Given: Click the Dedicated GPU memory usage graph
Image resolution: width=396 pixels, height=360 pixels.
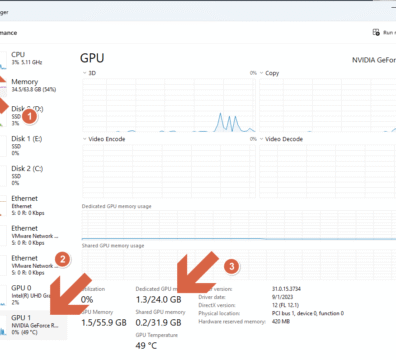Looking at the screenshot, I should (x=239, y=225).
